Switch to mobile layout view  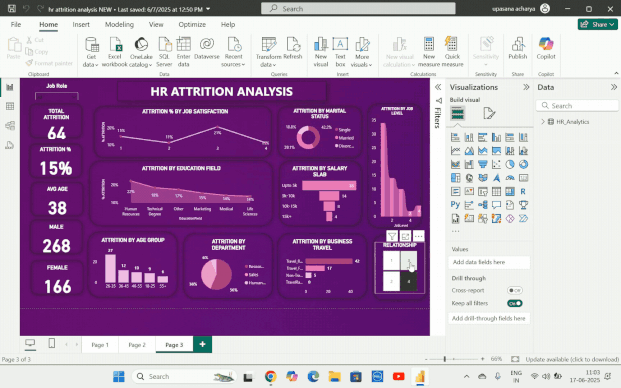(51, 343)
